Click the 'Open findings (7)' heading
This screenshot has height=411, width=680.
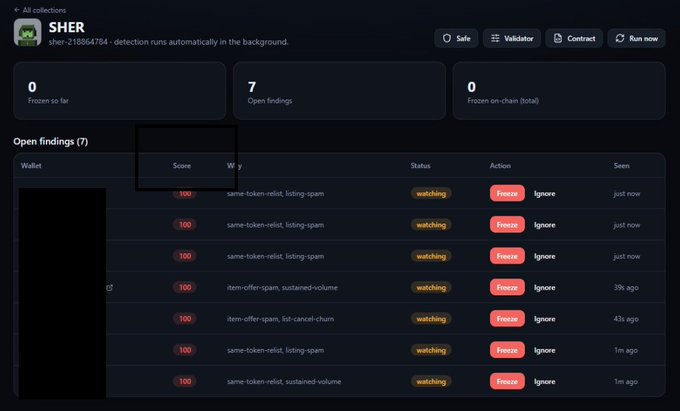point(51,141)
